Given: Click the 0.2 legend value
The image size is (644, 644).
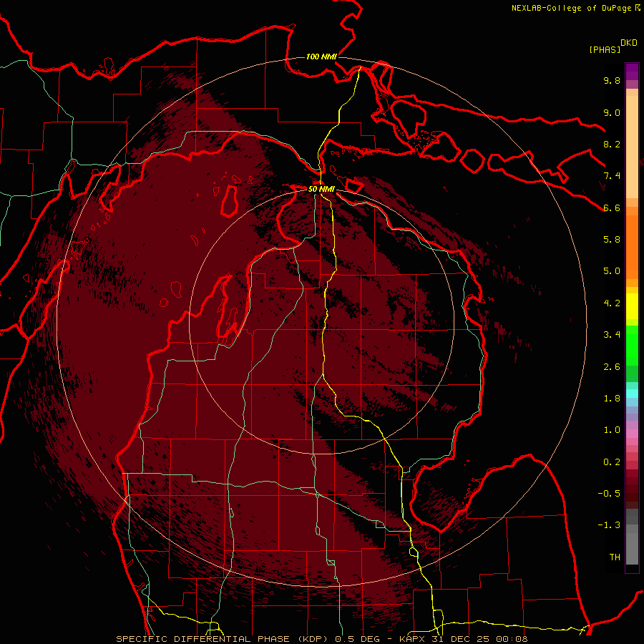Looking at the screenshot, I should click(x=612, y=462).
